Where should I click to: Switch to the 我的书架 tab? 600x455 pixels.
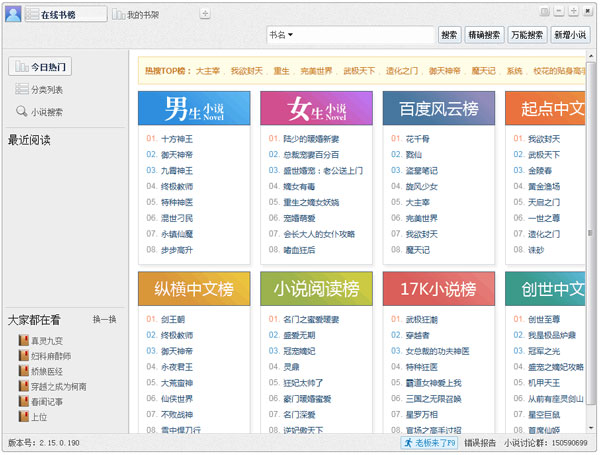coord(135,15)
